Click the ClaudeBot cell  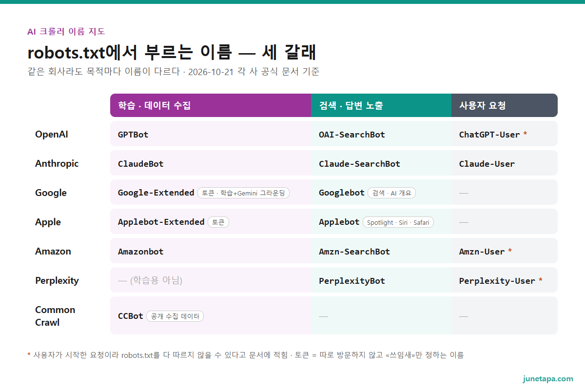tap(211, 163)
